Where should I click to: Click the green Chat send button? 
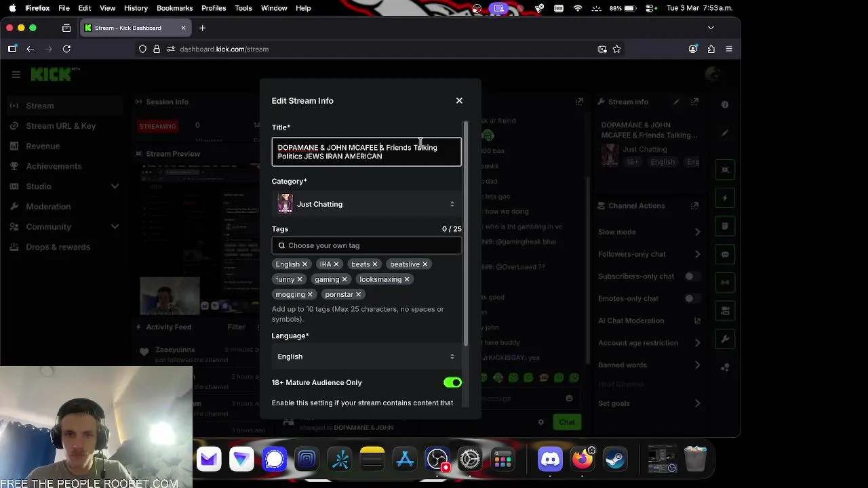[x=567, y=422]
